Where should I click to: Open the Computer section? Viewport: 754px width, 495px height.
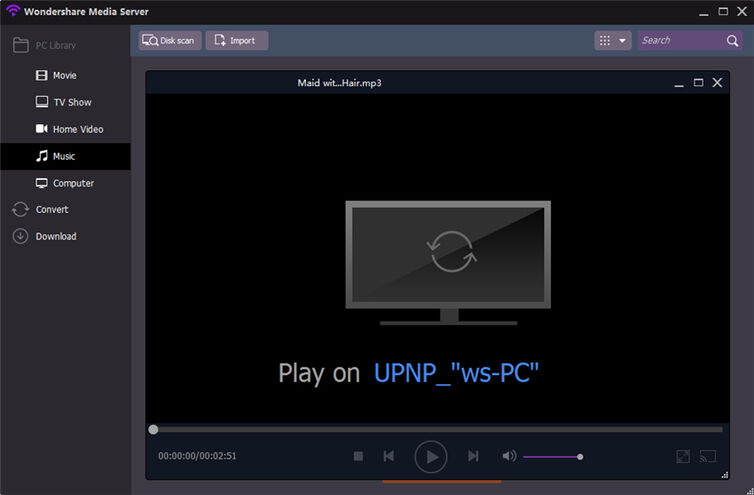[x=65, y=183]
